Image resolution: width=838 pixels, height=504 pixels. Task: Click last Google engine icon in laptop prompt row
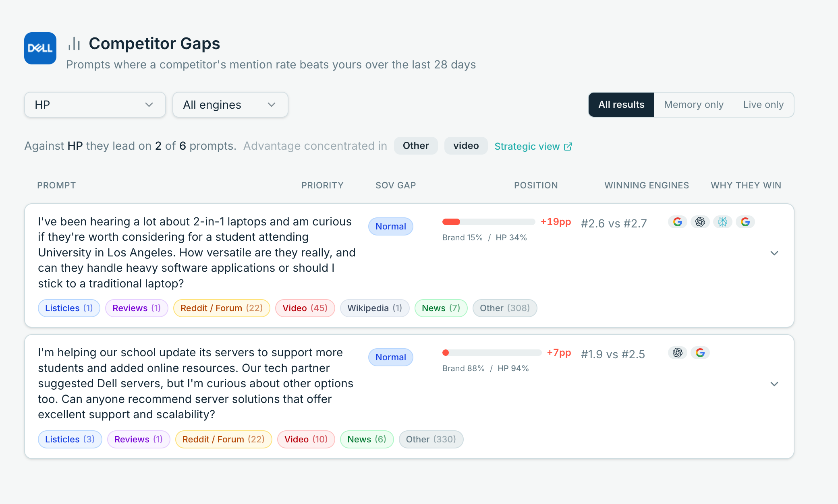[745, 222]
